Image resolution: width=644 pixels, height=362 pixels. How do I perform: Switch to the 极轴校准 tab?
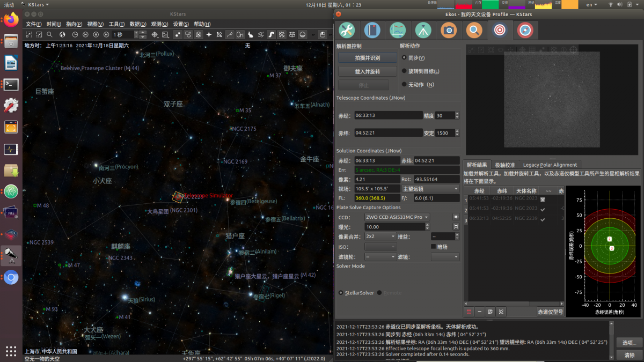504,165
